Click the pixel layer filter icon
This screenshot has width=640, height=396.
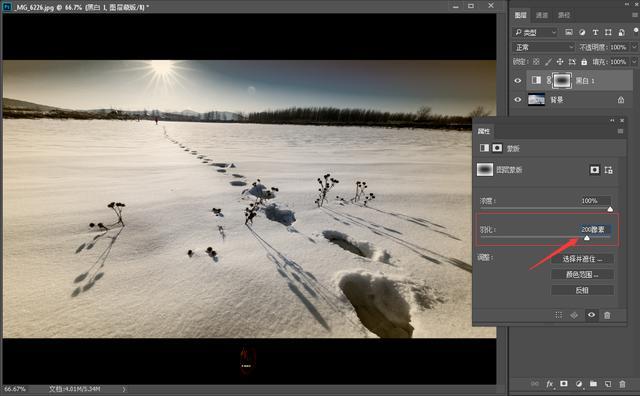[569, 32]
